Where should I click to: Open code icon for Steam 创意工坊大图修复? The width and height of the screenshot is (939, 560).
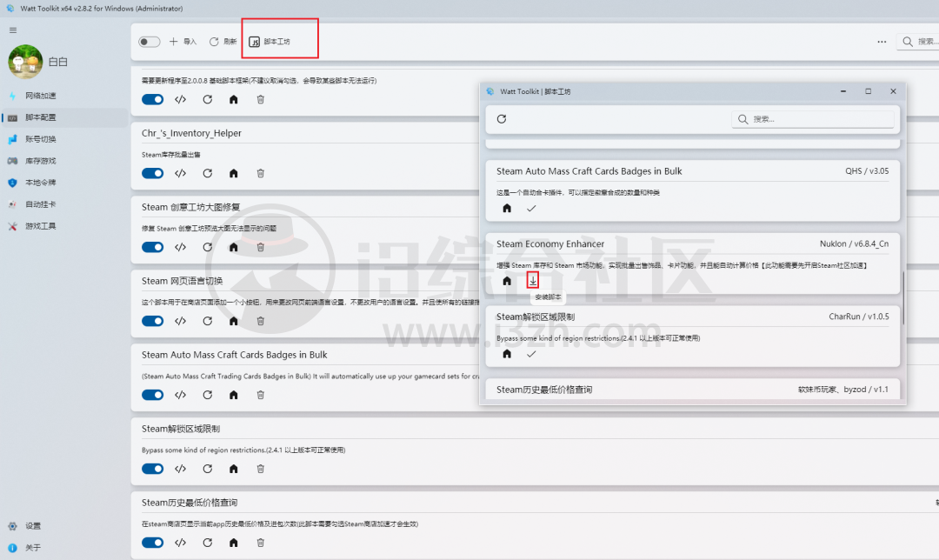[x=180, y=247]
